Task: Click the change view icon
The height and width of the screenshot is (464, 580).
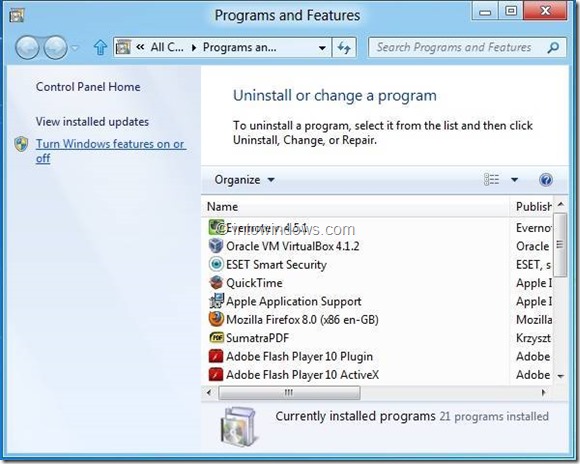Action: (492, 179)
